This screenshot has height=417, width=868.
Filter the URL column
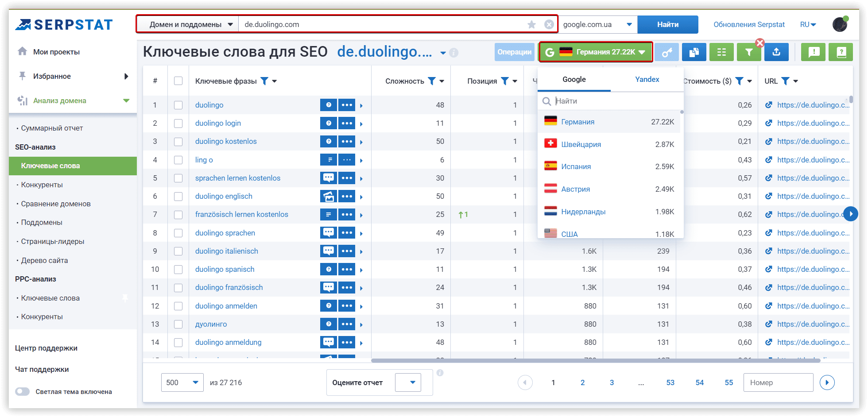pyautogui.click(x=785, y=81)
